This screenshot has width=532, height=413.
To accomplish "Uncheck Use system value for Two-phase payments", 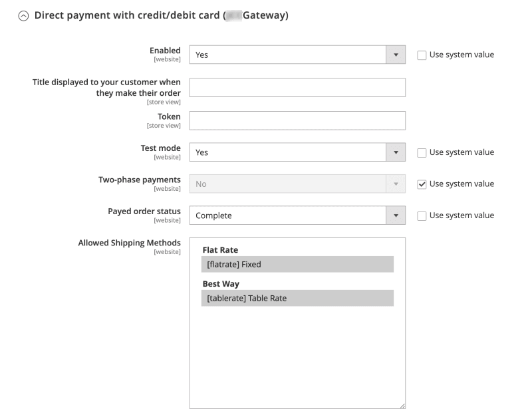I will (x=422, y=184).
